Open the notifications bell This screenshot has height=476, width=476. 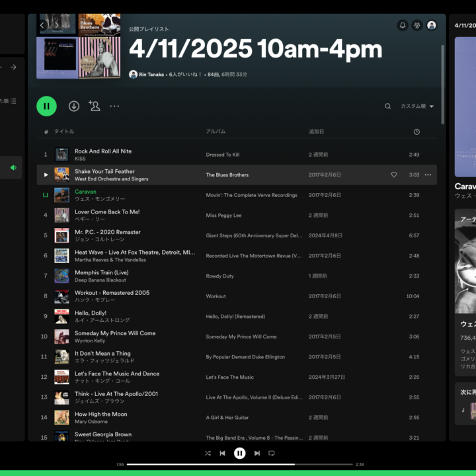click(403, 25)
